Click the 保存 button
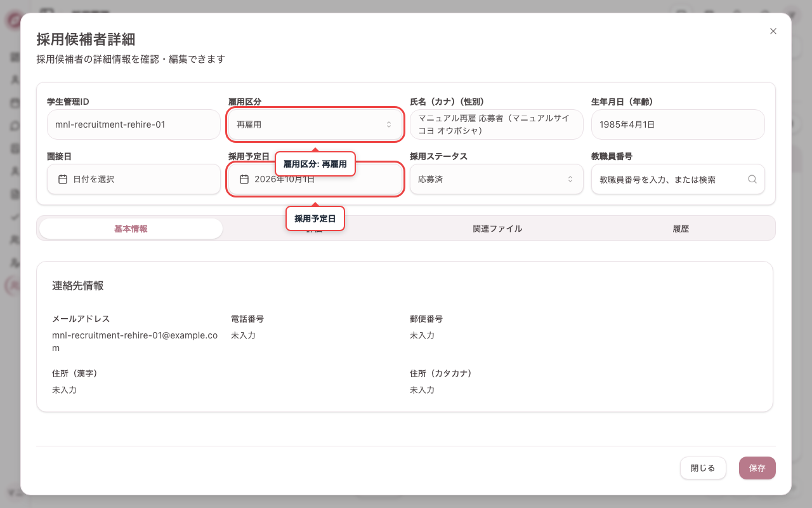 click(x=757, y=468)
